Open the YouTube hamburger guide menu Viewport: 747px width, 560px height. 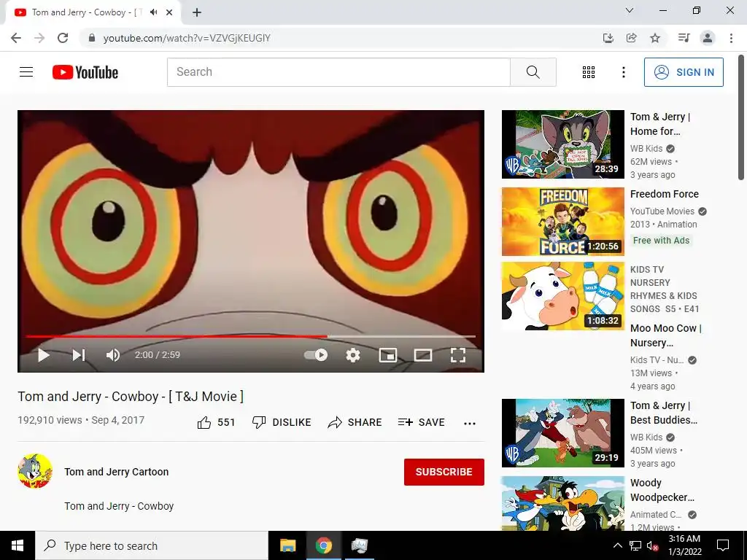26,72
